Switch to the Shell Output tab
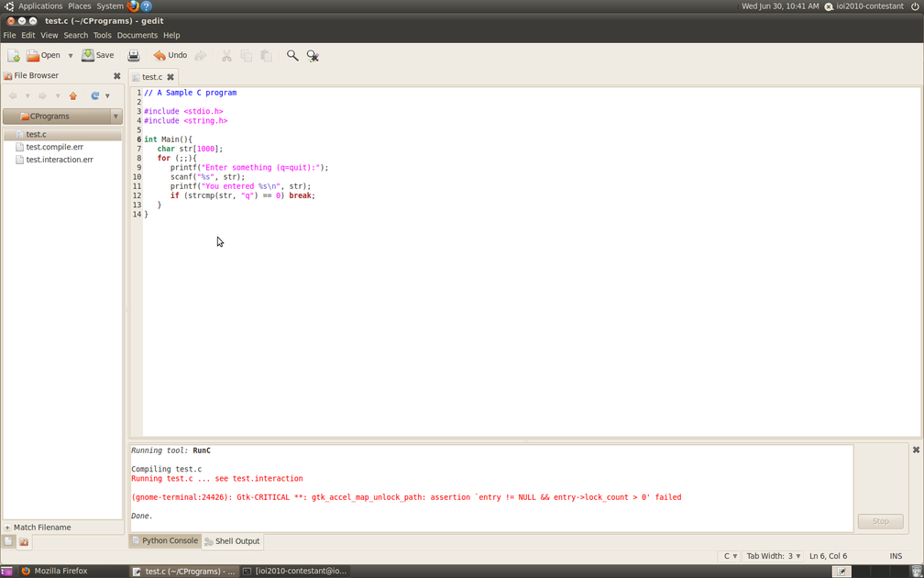Screen dimensions: 924x578 click(x=232, y=541)
